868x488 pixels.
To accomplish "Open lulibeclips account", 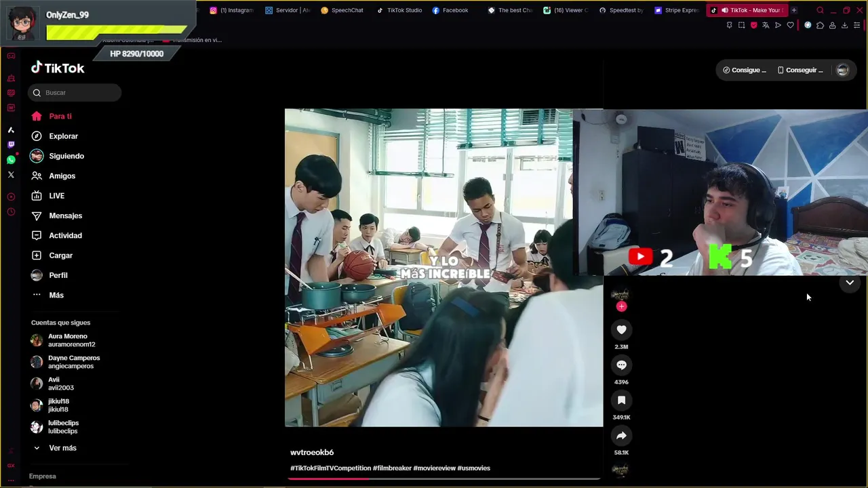I will coord(54,427).
